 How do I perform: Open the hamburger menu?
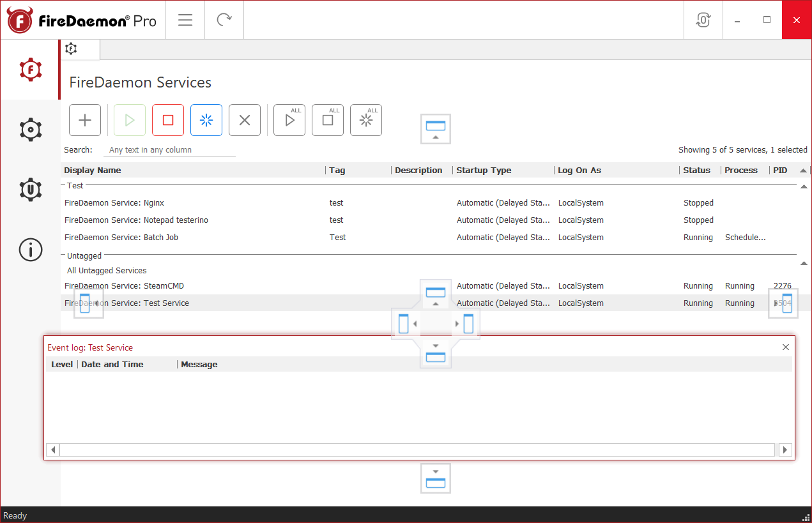coord(185,20)
